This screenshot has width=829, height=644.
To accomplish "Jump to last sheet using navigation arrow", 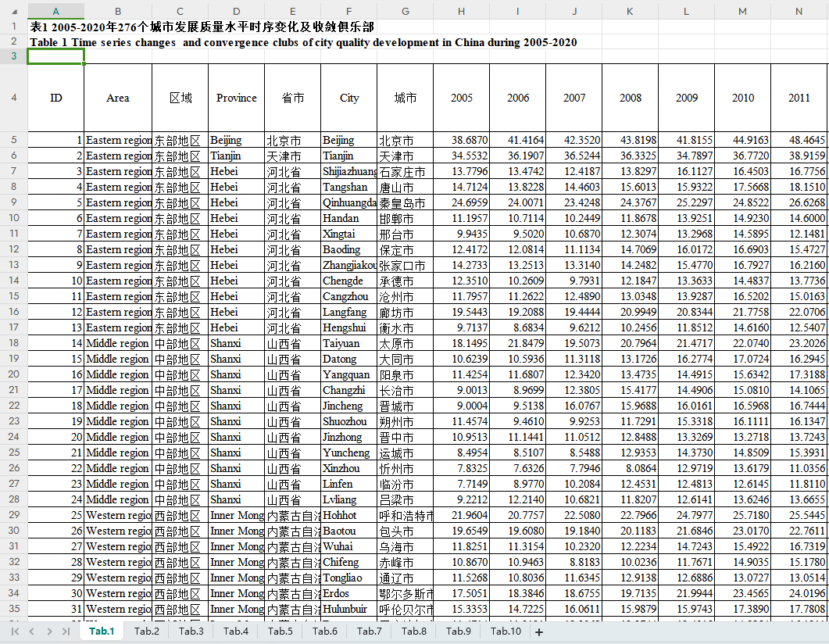I will pos(66,631).
